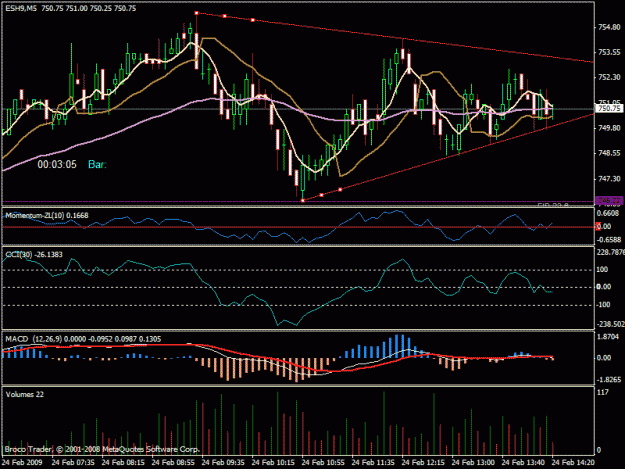Click the 24 Feb 12:15 time label

pos(423,463)
